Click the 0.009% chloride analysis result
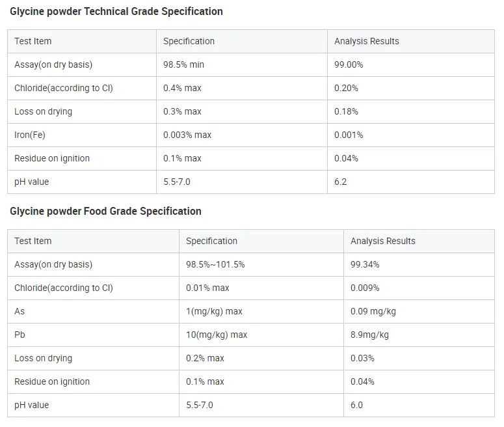 point(365,288)
